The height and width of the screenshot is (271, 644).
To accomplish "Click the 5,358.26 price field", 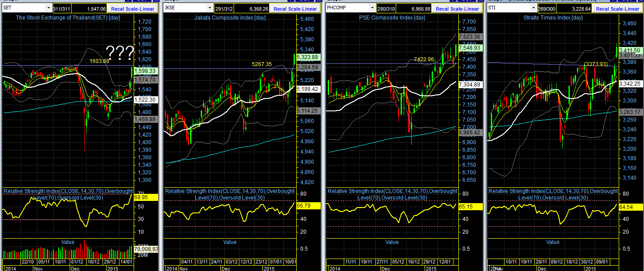I will pyautogui.click(x=253, y=8).
